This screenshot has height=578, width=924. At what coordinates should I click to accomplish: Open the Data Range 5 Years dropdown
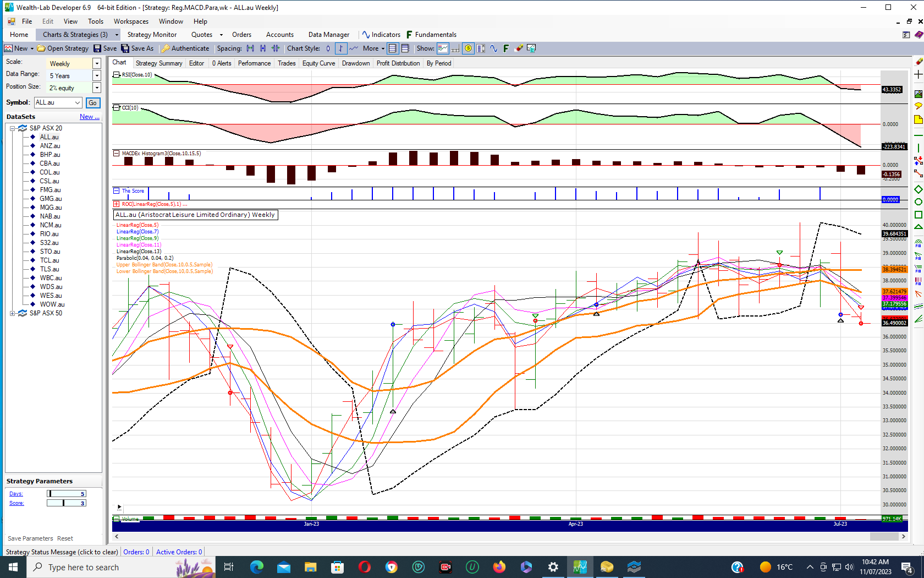click(x=97, y=75)
